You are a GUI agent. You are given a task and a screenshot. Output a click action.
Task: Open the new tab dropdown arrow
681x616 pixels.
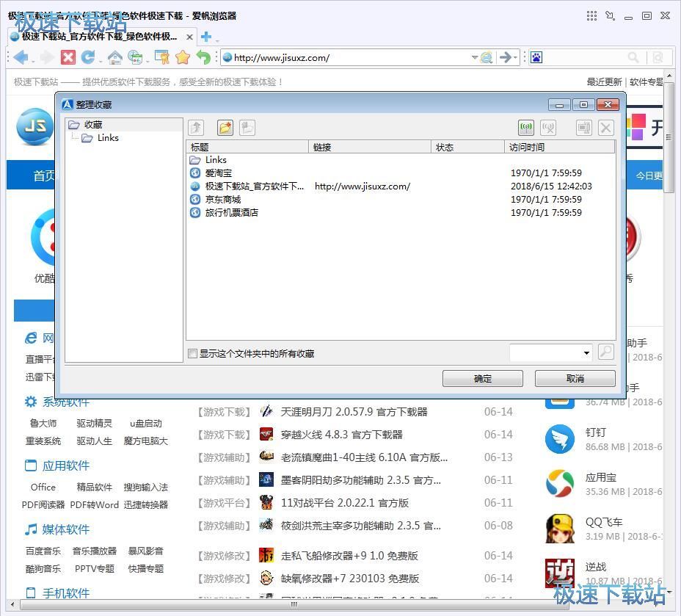point(217,40)
